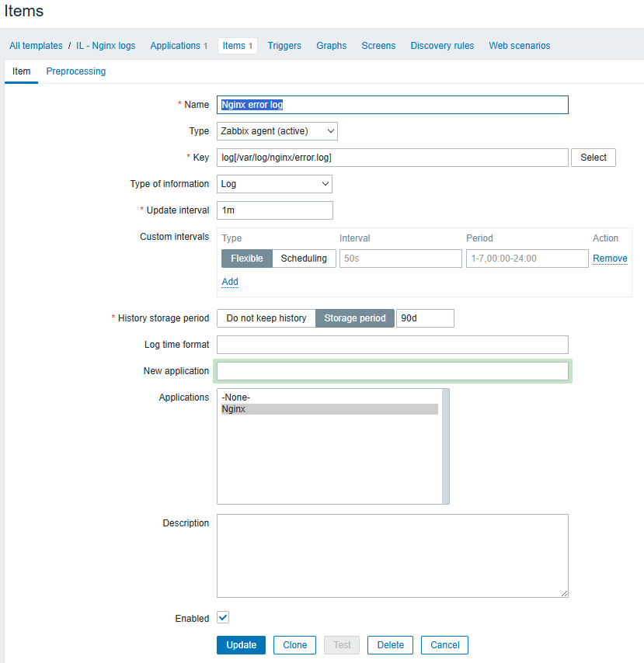Select the Flexible interval type

pyautogui.click(x=246, y=258)
